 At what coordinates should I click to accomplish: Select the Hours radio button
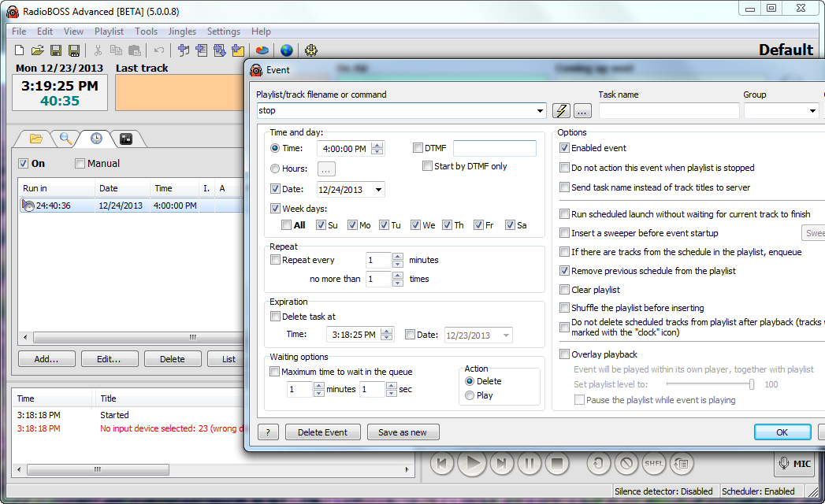point(275,169)
